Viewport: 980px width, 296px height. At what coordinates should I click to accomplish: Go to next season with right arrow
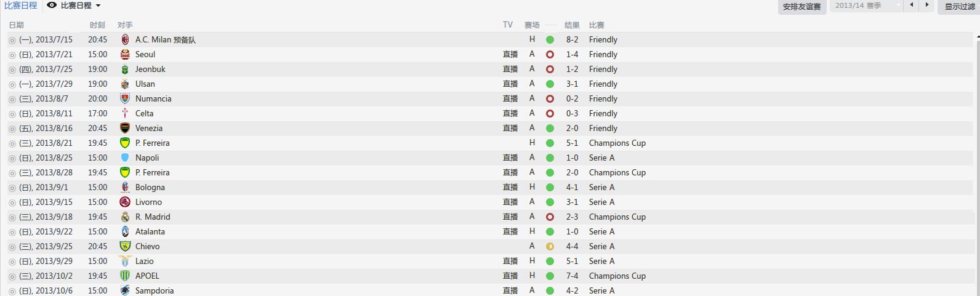(x=927, y=5)
